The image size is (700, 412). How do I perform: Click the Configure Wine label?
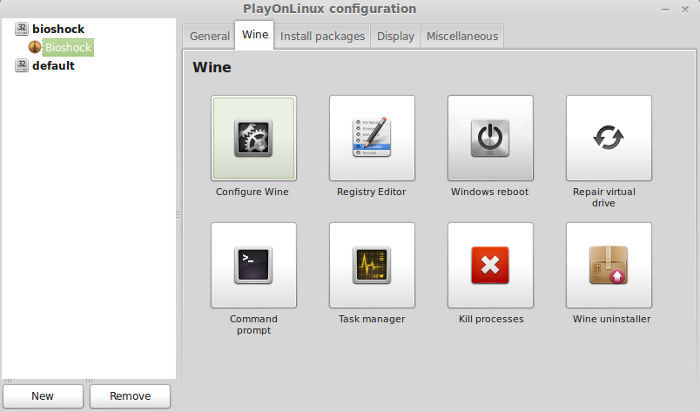[252, 192]
